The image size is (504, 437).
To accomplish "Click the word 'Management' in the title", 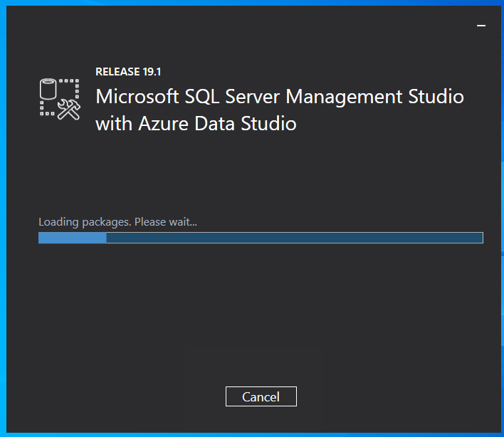I will 344,97.
